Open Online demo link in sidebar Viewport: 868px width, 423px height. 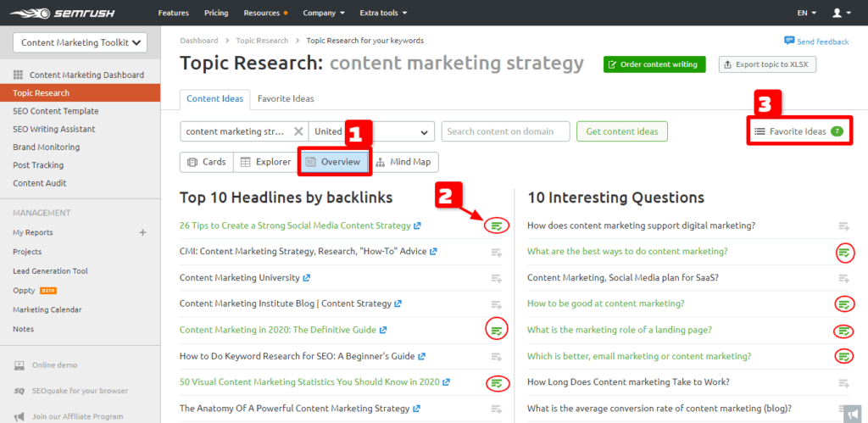55,365
